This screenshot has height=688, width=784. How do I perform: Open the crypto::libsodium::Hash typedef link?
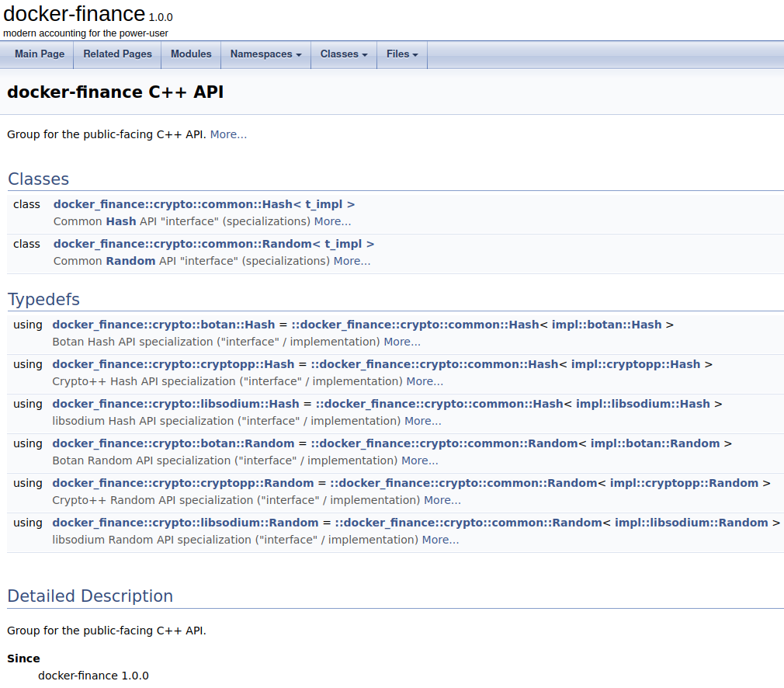click(175, 404)
